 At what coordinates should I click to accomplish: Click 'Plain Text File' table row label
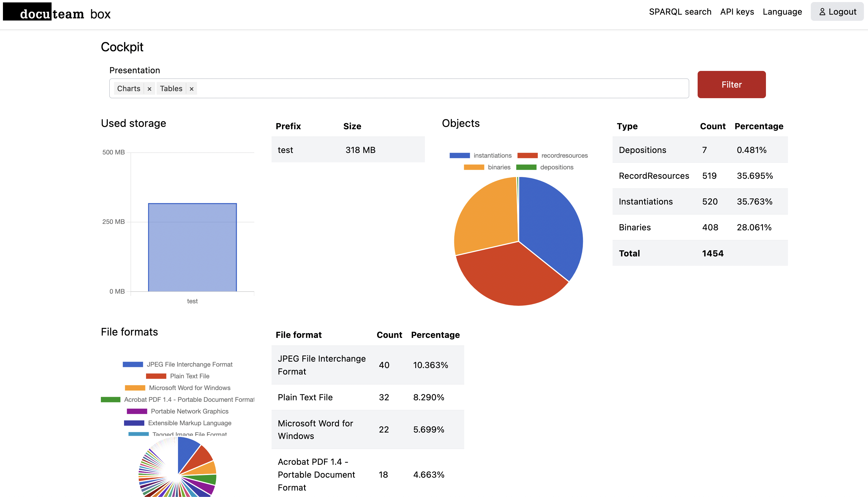point(305,398)
